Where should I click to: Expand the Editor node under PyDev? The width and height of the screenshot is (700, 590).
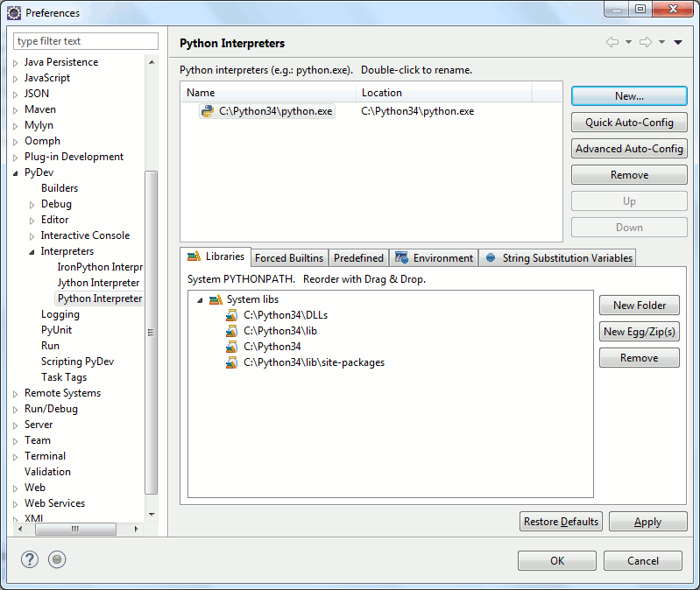click(32, 221)
